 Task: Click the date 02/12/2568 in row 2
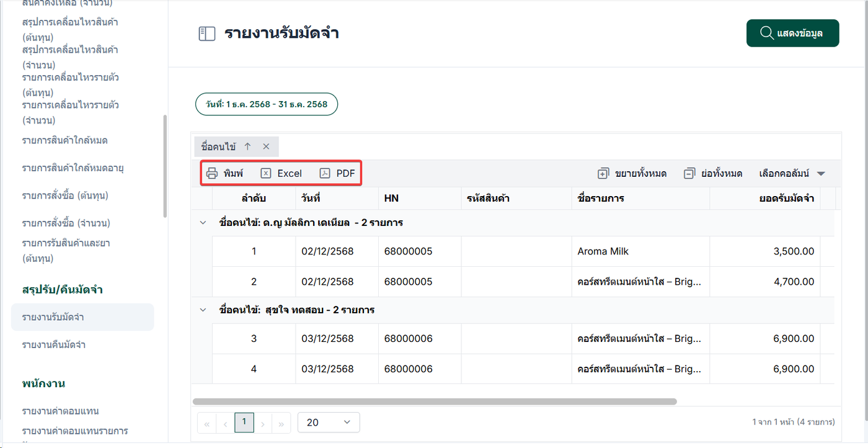[327, 282]
